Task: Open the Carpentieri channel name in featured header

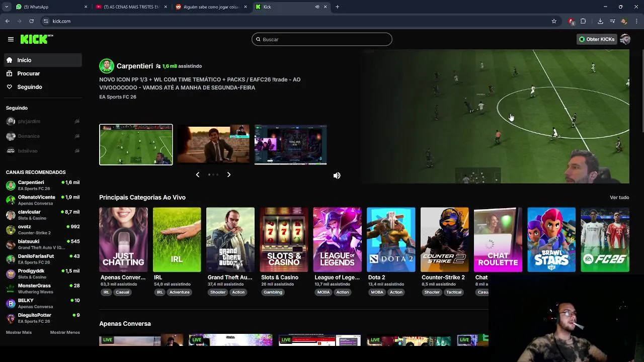Action: pyautogui.click(x=134, y=66)
